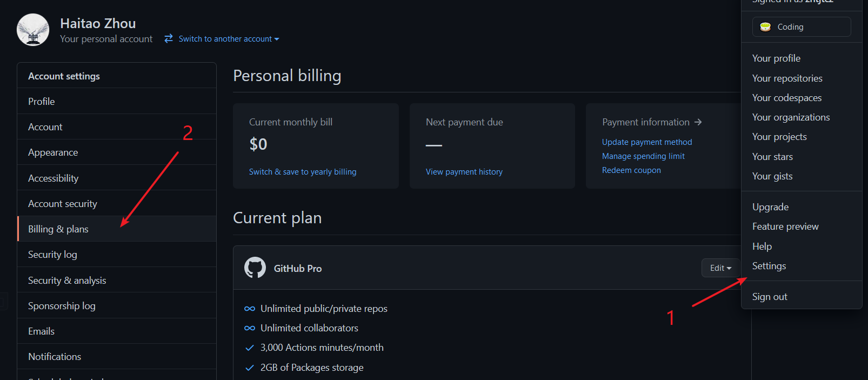Viewport: 868px width, 380px height.
Task: Expand the Edit dropdown for GitHub Pro
Action: (720, 268)
